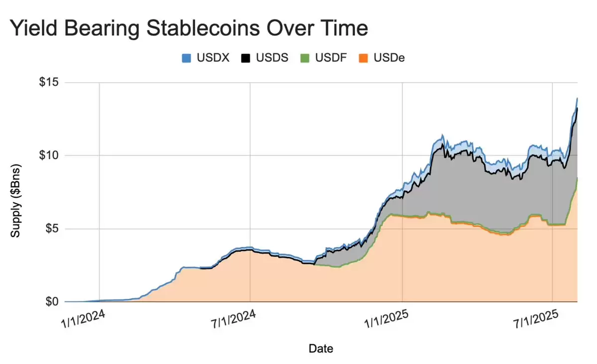Click the 1/1/2024 date axis label
Image resolution: width=597 pixels, height=364 pixels.
point(83,319)
